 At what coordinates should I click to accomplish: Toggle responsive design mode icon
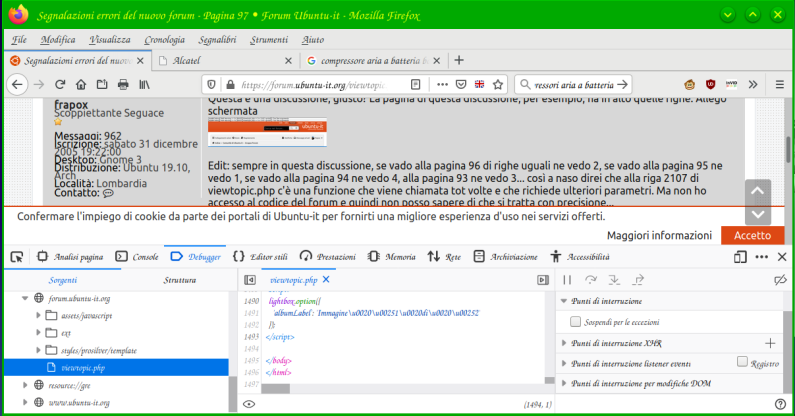pyautogui.click(x=740, y=257)
